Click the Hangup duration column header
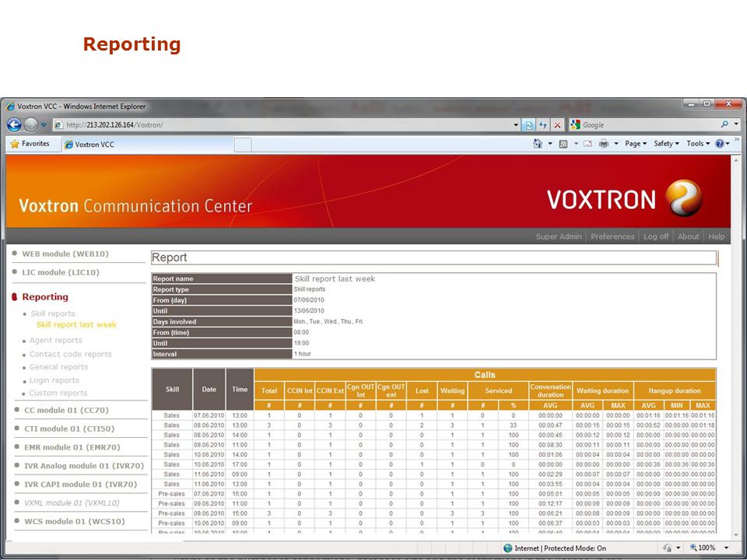The image size is (747, 560). [x=675, y=390]
